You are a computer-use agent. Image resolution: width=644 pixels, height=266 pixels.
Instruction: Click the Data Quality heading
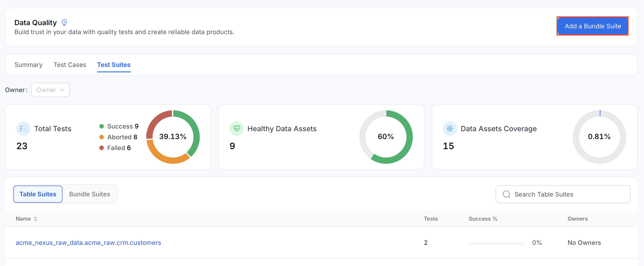pos(36,22)
